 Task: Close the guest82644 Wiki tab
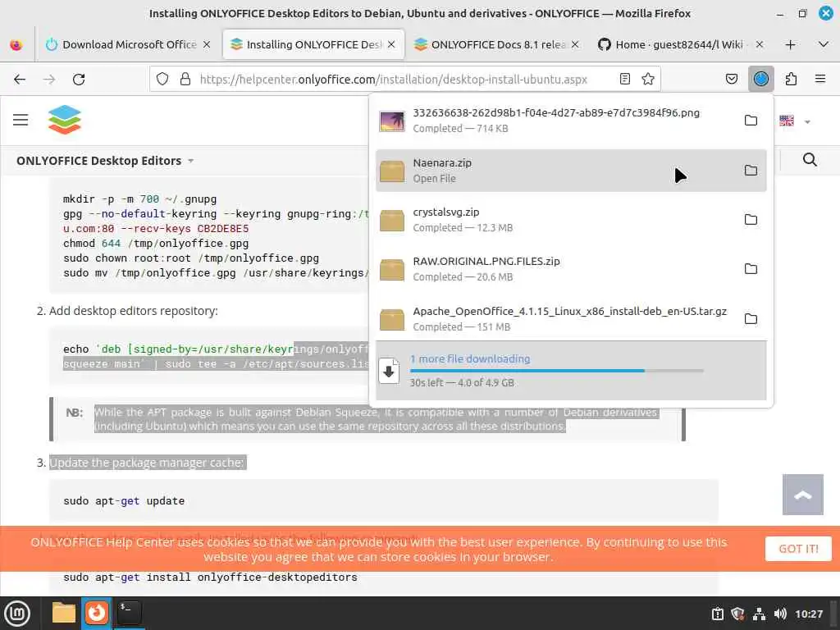coord(759,45)
